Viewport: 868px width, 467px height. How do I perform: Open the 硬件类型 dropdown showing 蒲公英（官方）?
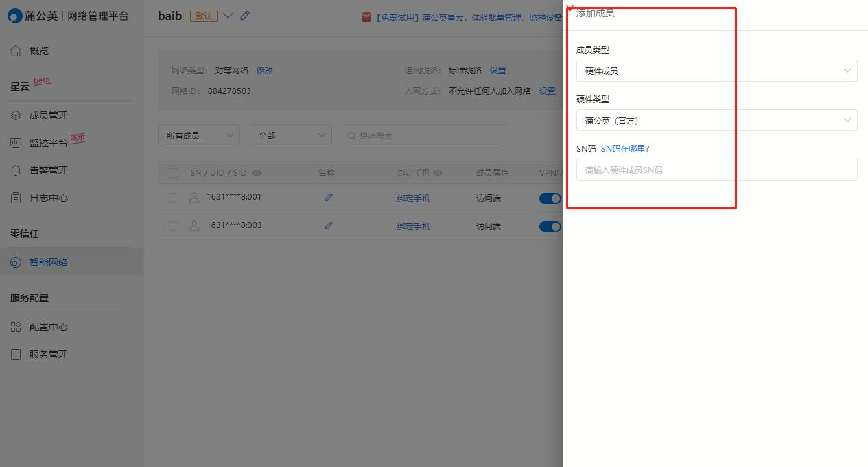pyautogui.click(x=716, y=120)
